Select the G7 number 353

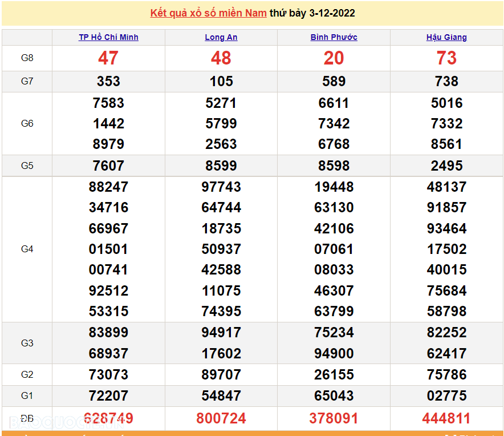(108, 81)
